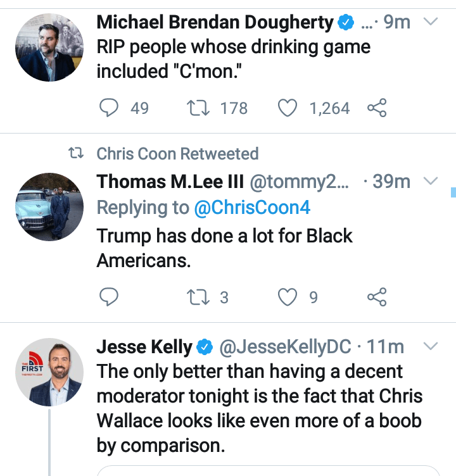Reply to Thomas M.Lee III's tweet
This screenshot has width=456, height=476.
(x=110, y=296)
